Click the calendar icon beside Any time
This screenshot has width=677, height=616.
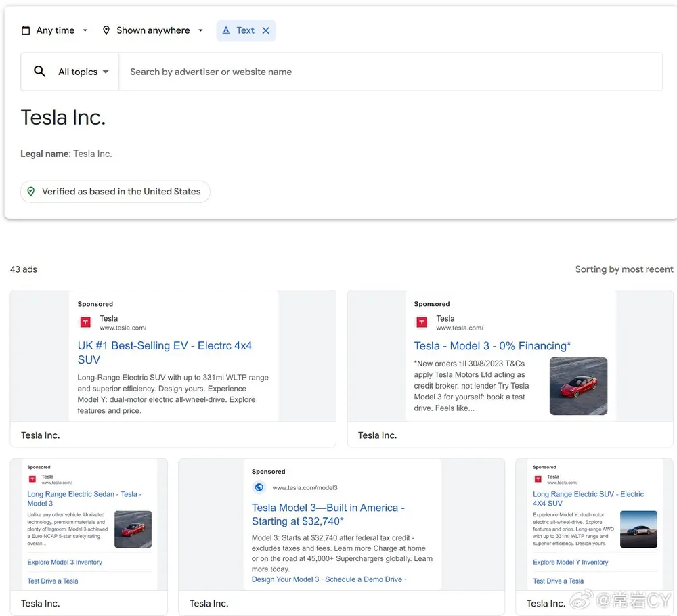26,30
